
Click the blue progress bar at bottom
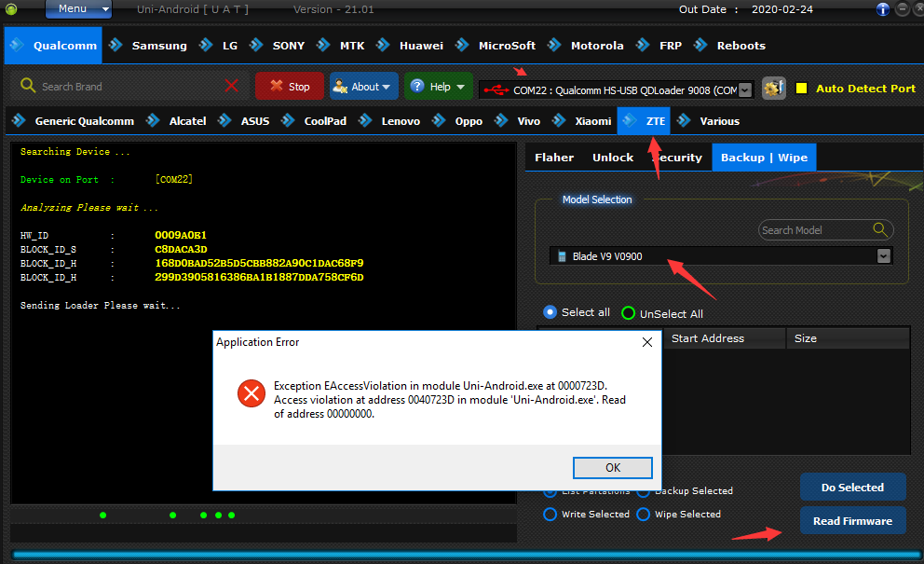466,556
